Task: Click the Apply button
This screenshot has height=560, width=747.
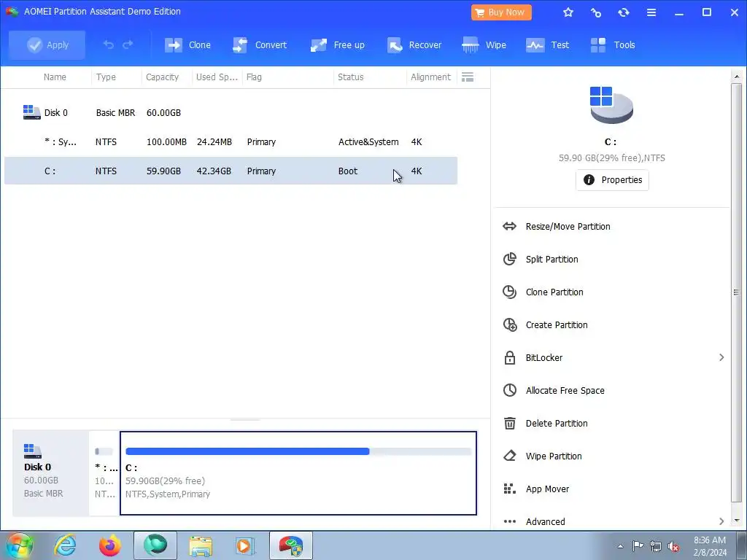Action: click(47, 44)
